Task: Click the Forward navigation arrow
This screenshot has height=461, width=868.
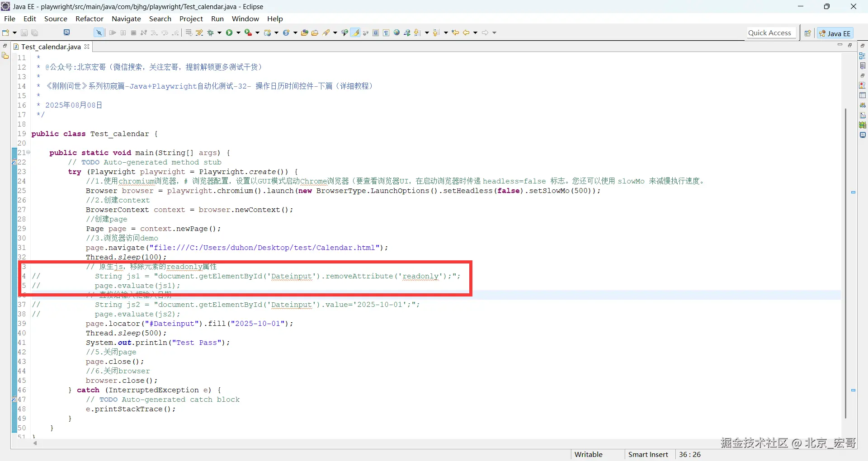Action: (485, 33)
